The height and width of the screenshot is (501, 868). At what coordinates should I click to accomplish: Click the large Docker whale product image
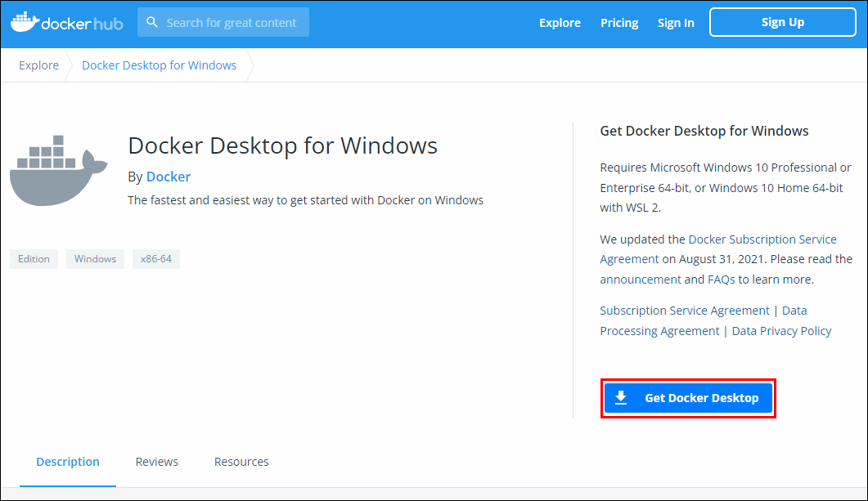(58, 170)
